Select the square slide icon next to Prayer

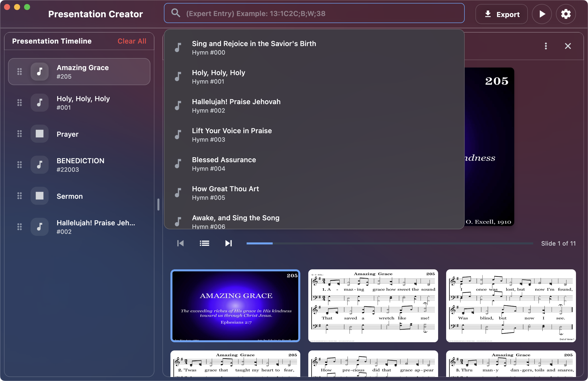click(40, 134)
